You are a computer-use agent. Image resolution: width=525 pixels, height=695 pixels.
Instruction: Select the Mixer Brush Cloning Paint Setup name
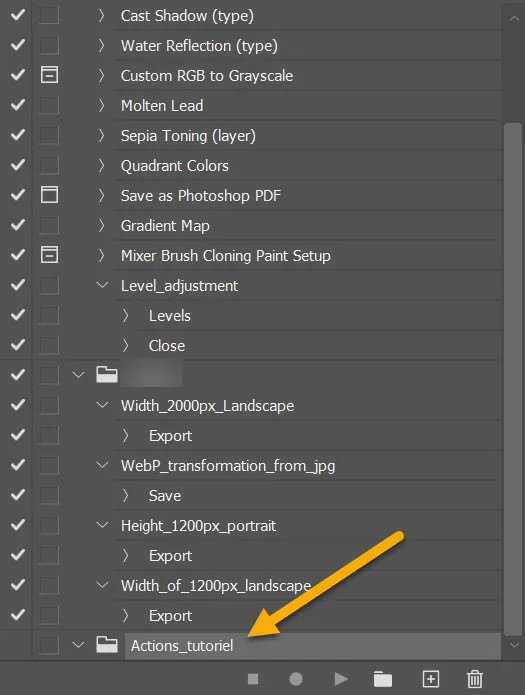click(x=225, y=256)
